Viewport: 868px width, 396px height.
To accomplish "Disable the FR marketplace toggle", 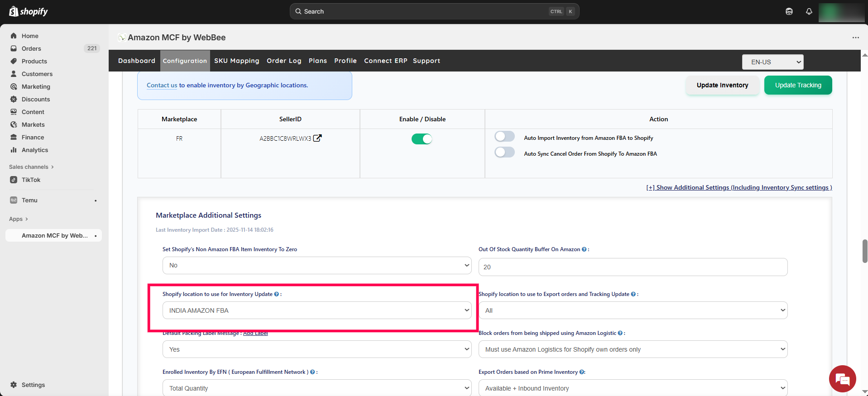I will point(422,139).
